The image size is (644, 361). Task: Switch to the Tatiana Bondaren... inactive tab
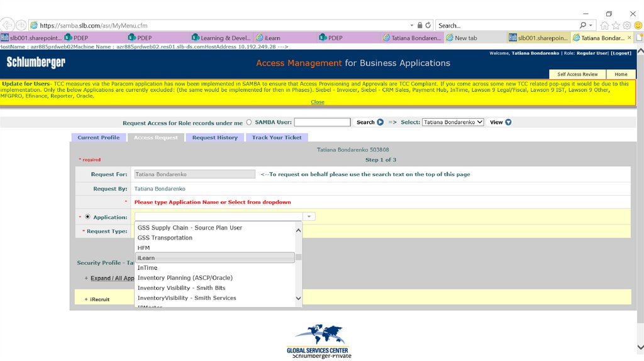(x=412, y=37)
